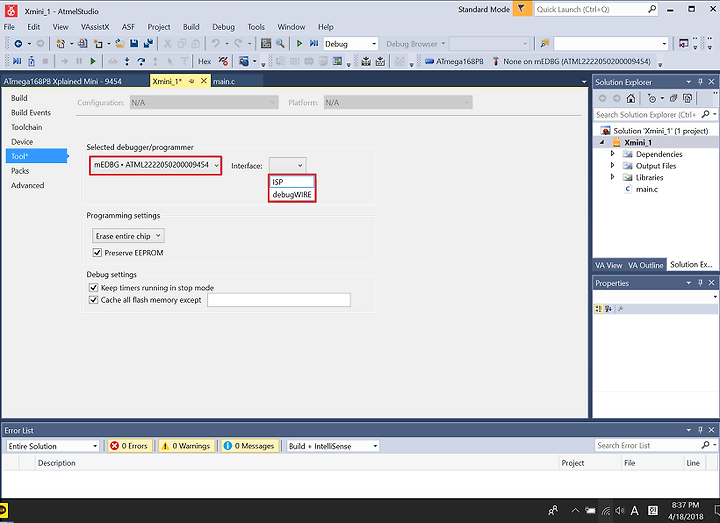Toggle the 0 Warnings filter button
Viewport: 720px width, 523px height.
(x=186, y=446)
